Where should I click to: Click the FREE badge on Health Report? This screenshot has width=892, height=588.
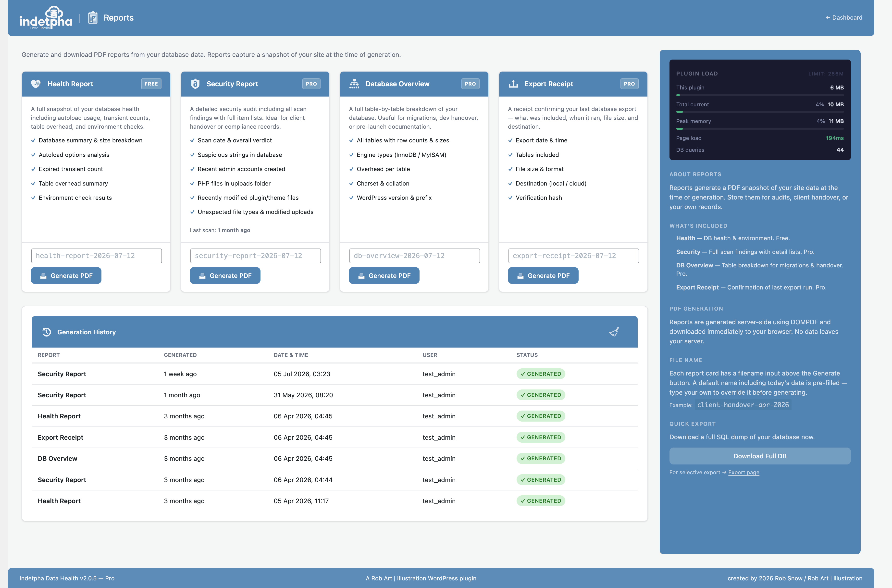coord(151,84)
